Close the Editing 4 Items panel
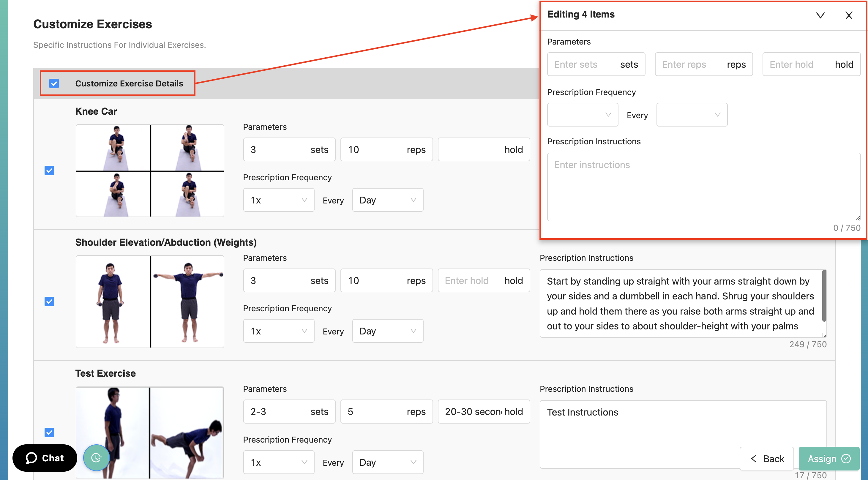 [x=848, y=15]
